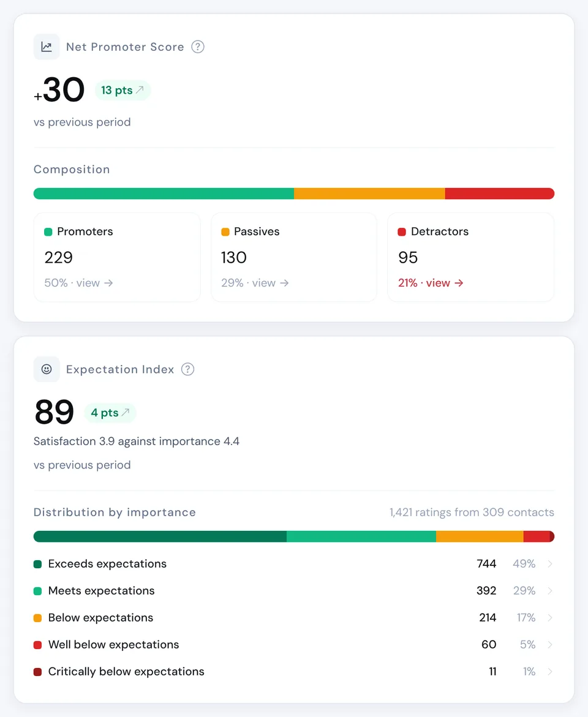Click the Below expectations count 214
588x717 pixels.
point(488,618)
